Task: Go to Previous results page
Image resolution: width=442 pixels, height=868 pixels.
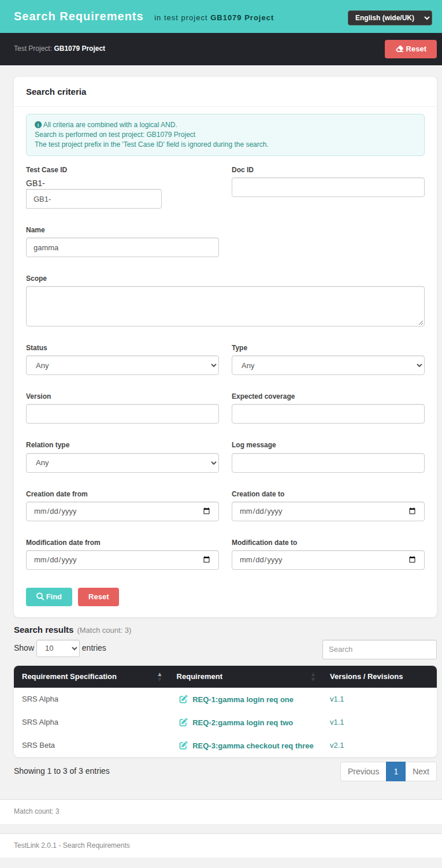Action: click(x=363, y=771)
